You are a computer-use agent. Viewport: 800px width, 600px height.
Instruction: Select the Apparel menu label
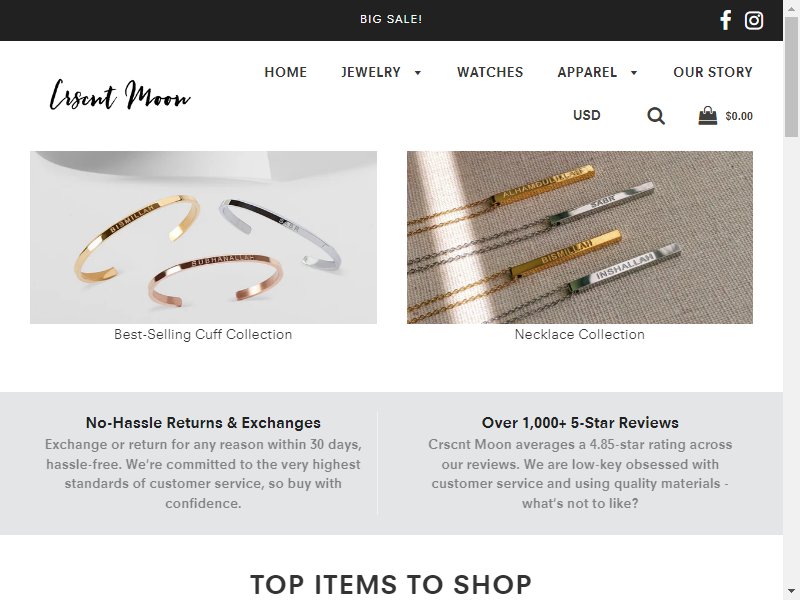point(587,72)
